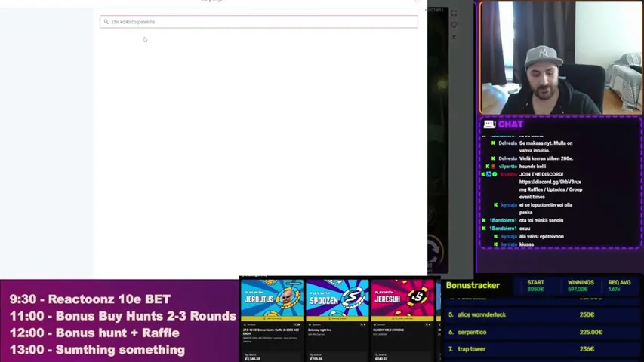This screenshot has height=362, width=644.
Task: Open fullscreen mode for the game window
Action: (454, 13)
